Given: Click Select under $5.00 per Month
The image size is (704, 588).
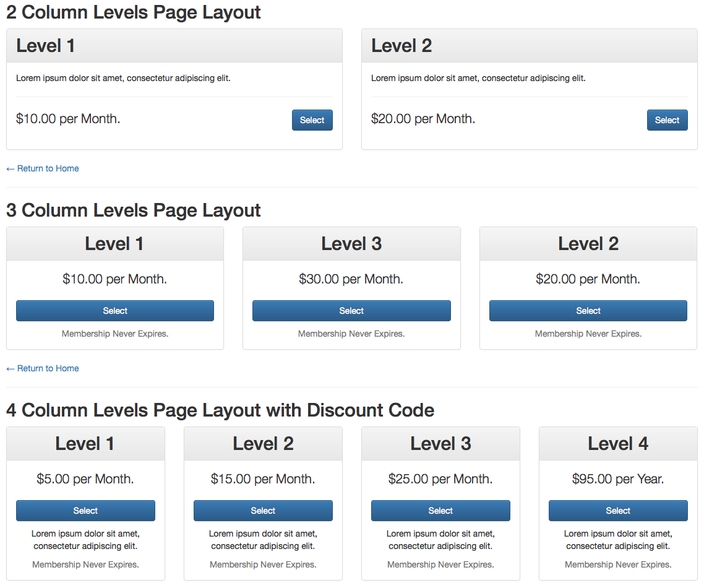Looking at the screenshot, I should point(85,511).
